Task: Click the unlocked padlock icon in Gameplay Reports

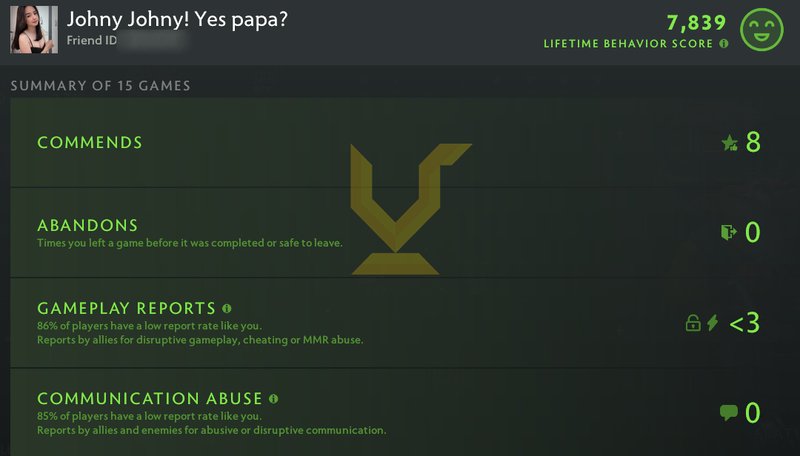Action: pos(693,323)
